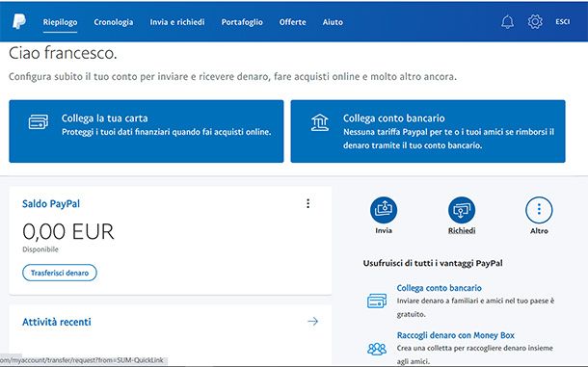Go to the Riepilogo tab

[60, 22]
